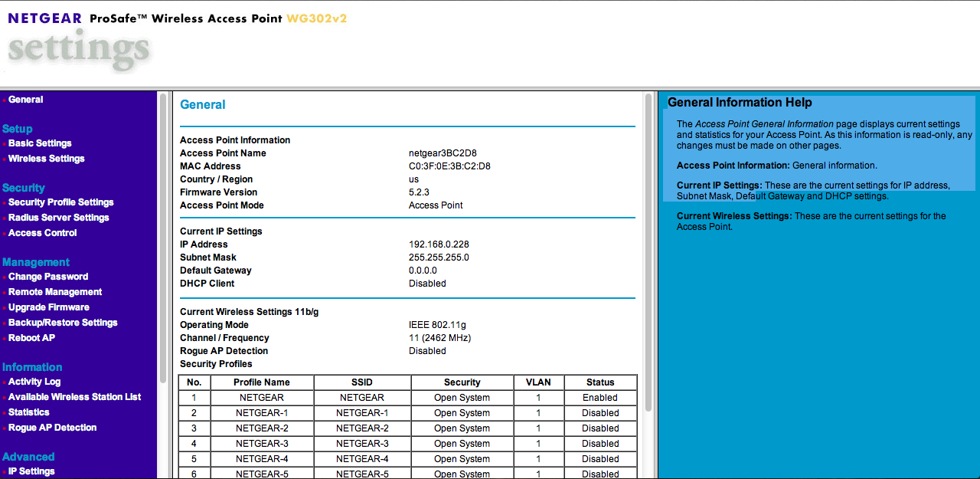
Task: Click channel value 11 (2462 MHz)
Action: tap(439, 338)
